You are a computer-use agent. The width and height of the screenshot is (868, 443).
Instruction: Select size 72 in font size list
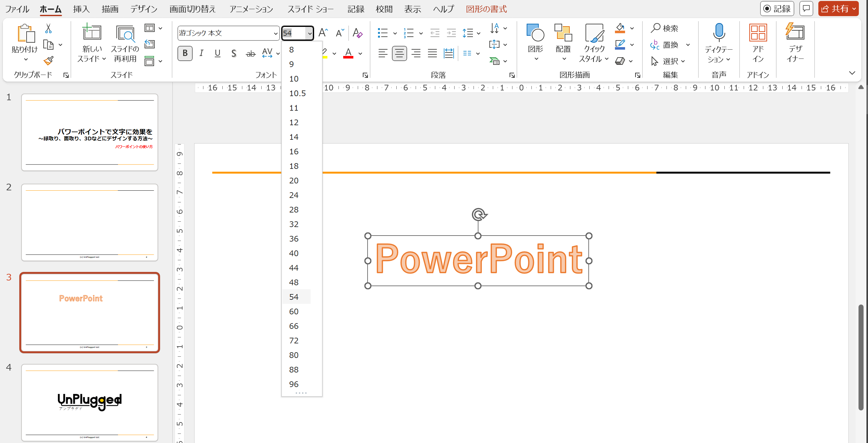coord(294,341)
